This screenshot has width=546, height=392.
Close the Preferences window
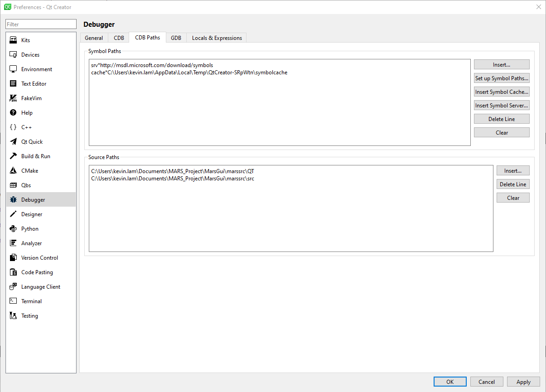(x=538, y=7)
